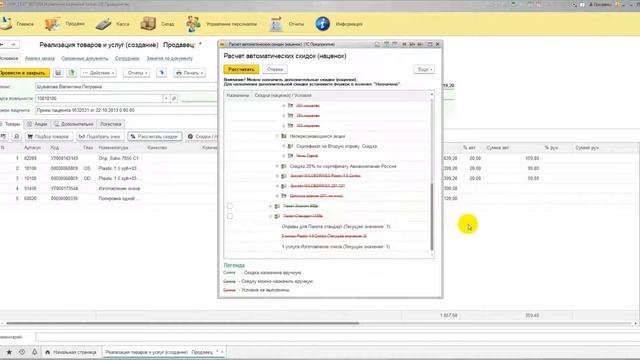This screenshot has width=640, height=360.
Task: Expand the Скидка 20% по сертификату node
Action: point(277,166)
